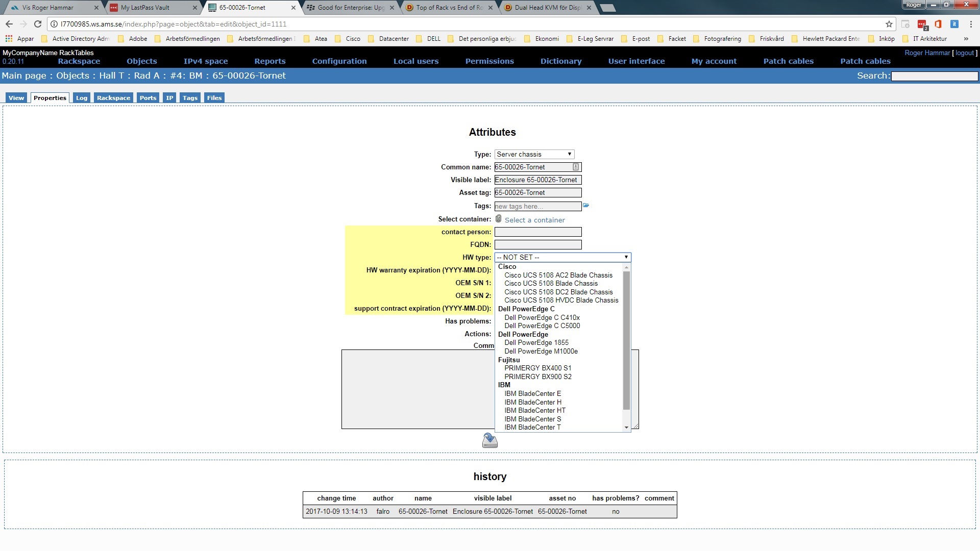This screenshot has width=980, height=551.
Task: Click the Select a container link
Action: [534, 220]
